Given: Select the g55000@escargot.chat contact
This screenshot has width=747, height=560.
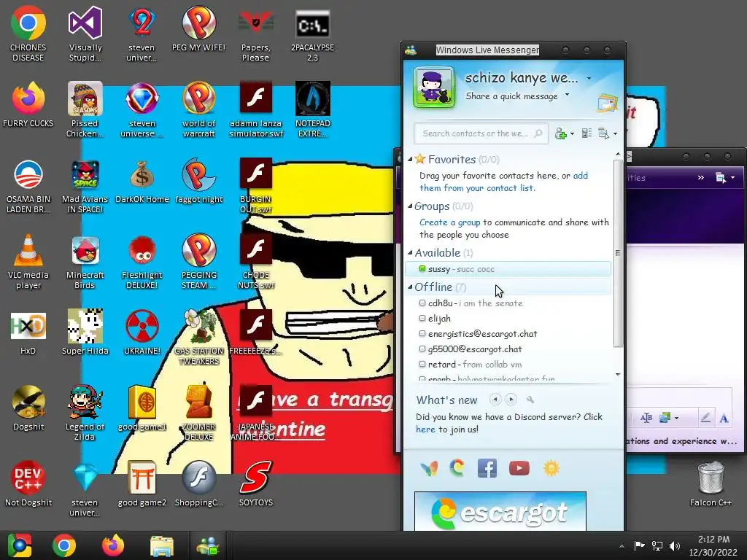Looking at the screenshot, I should coord(508,349).
